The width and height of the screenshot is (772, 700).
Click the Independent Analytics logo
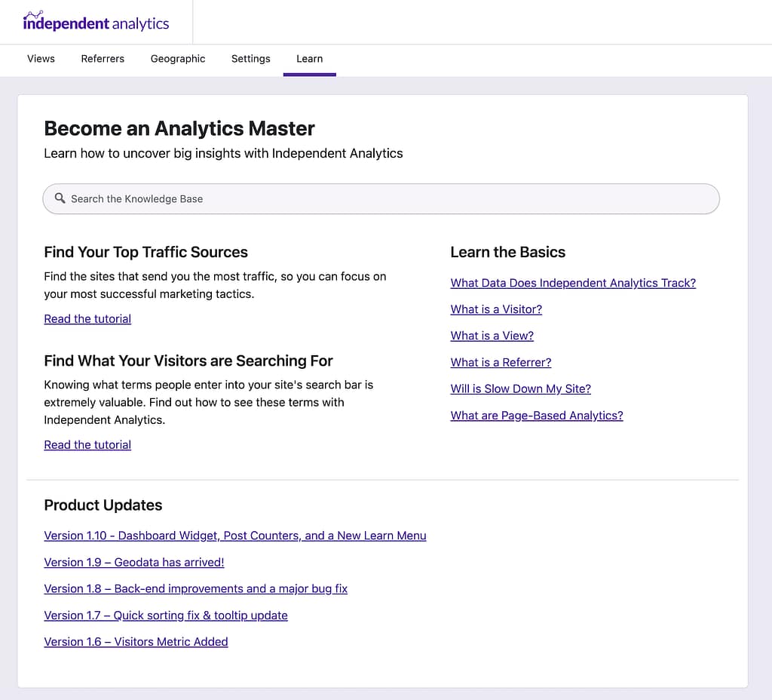pos(96,22)
